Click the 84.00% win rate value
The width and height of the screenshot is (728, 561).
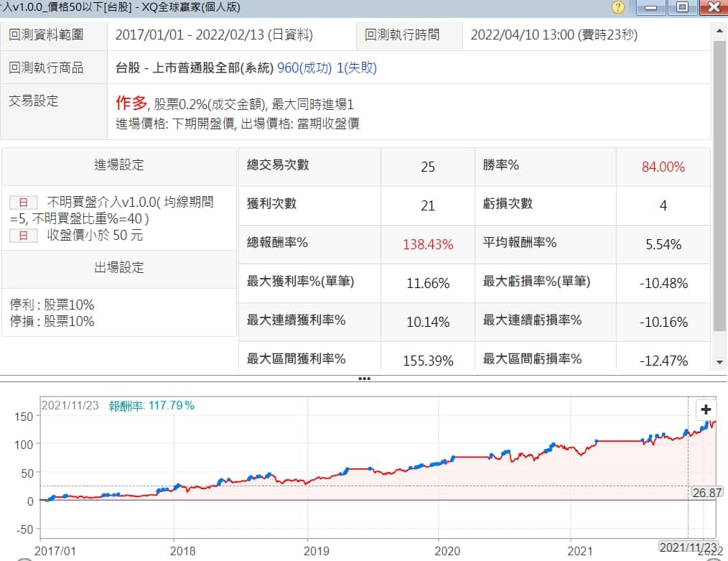pos(663,167)
